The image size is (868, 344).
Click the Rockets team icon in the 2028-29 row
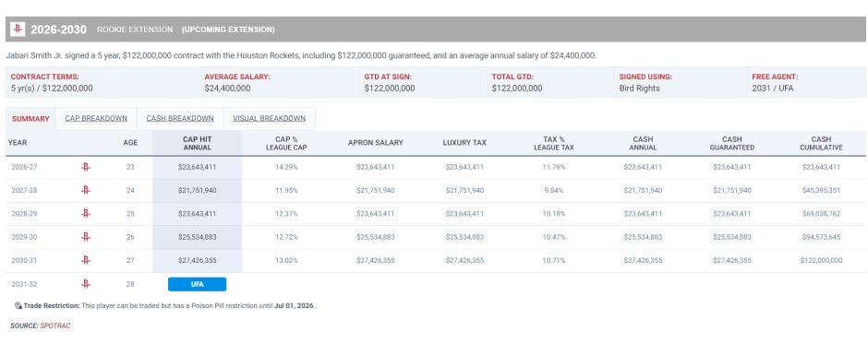pyautogui.click(x=85, y=213)
